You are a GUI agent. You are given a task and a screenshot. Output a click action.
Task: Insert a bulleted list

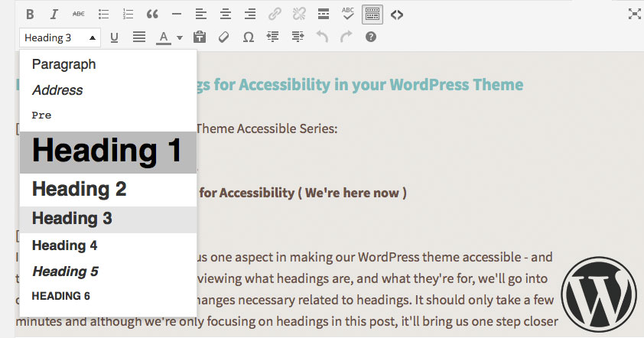pos(103,15)
